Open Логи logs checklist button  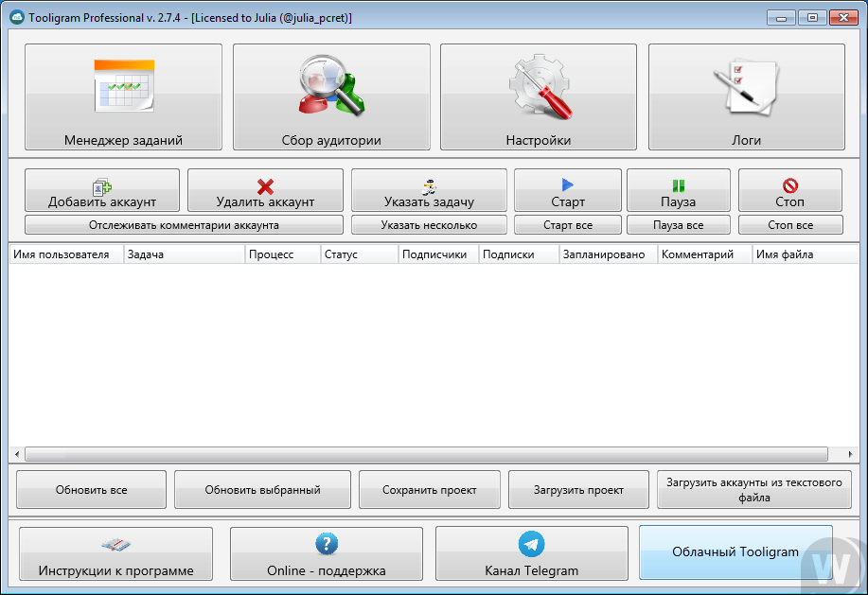coord(747,96)
